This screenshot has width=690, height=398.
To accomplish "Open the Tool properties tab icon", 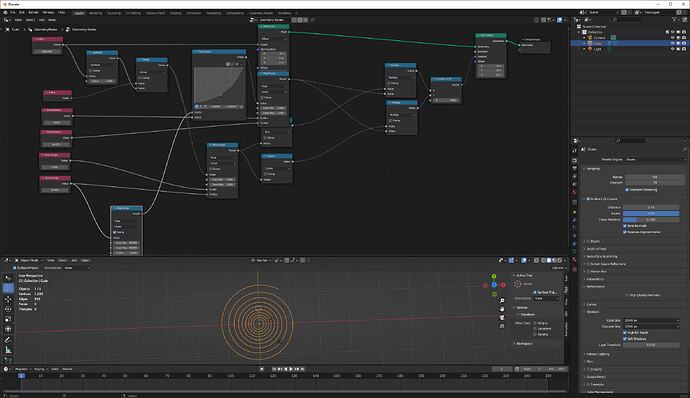I will 575,151.
